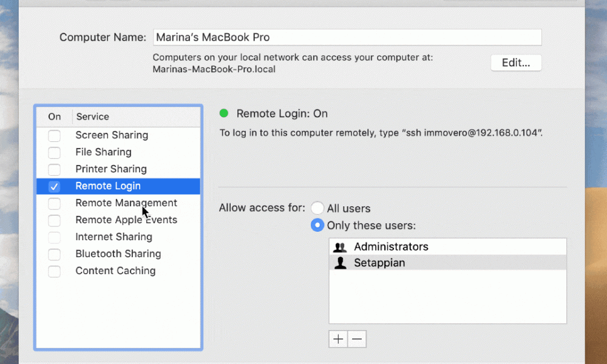The height and width of the screenshot is (364, 607).
Task: Select the Remote Management service label
Action: 126,203
